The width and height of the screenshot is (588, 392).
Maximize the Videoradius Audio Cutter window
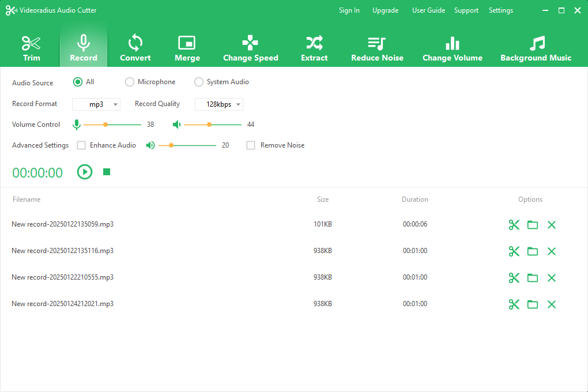561,10
